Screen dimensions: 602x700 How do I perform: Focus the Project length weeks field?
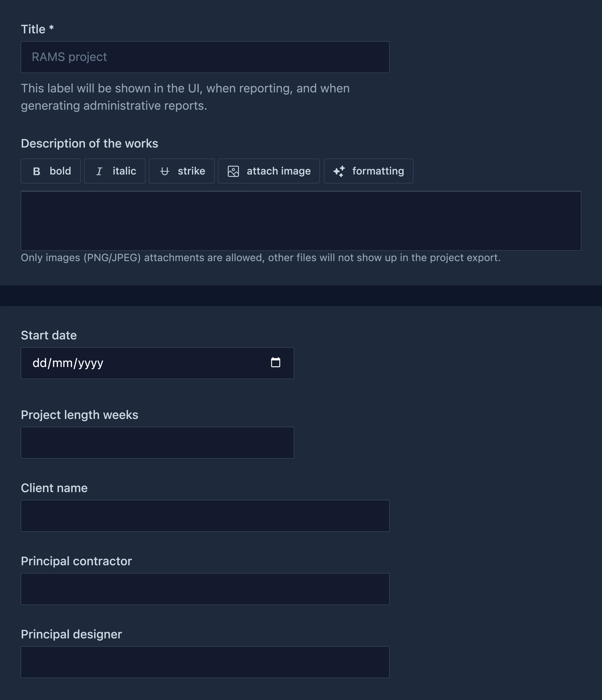coord(157,443)
